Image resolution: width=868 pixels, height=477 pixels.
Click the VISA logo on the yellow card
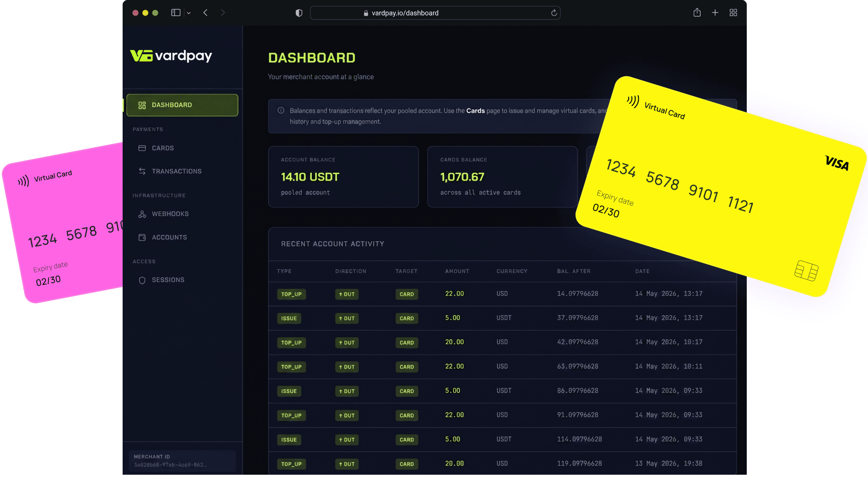point(837,163)
